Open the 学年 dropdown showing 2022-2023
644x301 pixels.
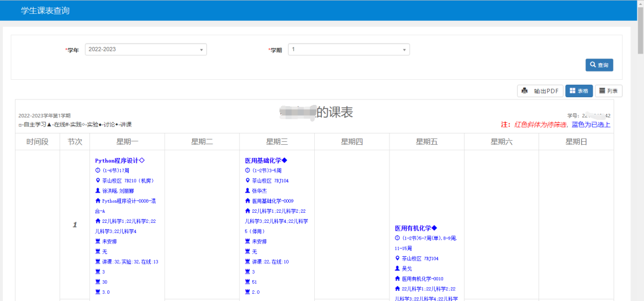point(145,49)
